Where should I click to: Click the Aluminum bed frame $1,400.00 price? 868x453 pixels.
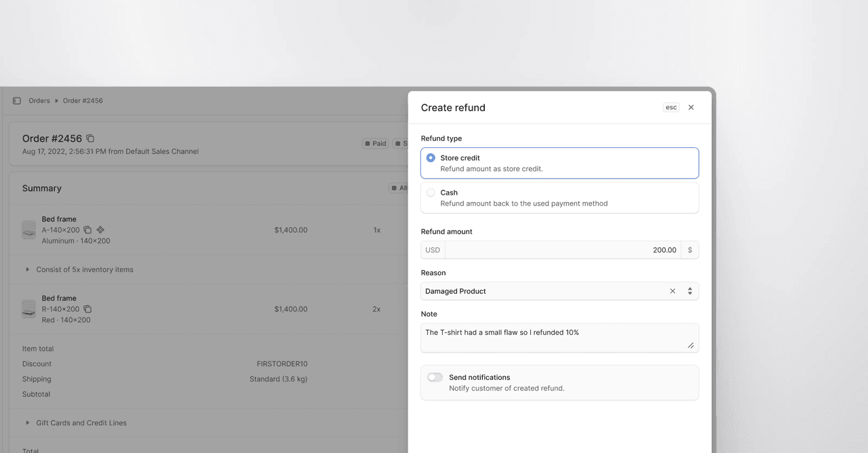[291, 230]
